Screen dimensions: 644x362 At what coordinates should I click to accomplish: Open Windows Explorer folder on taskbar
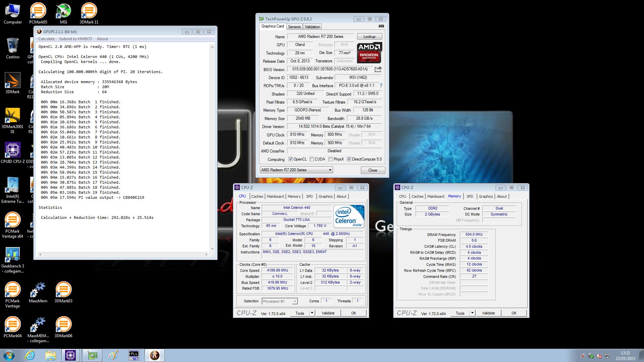51,355
